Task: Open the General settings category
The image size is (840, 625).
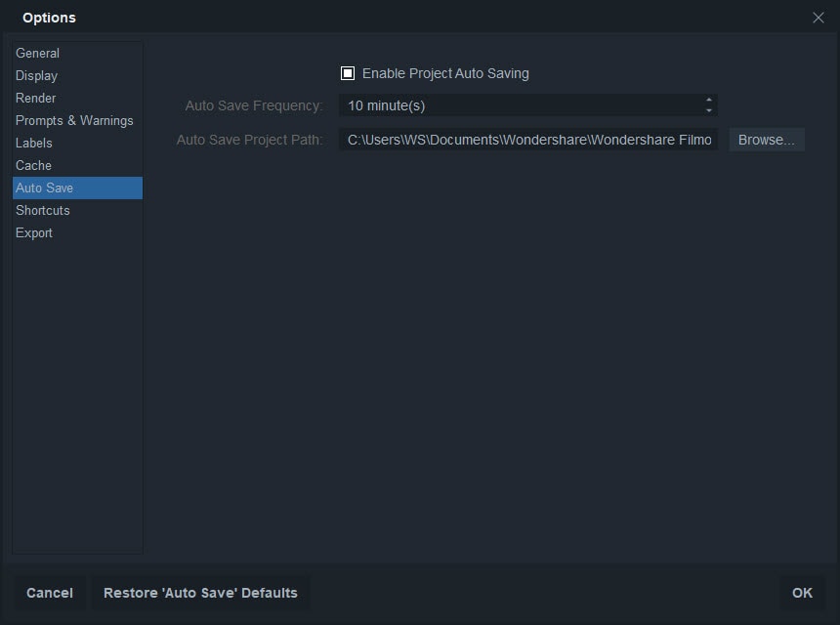Action: 38,53
